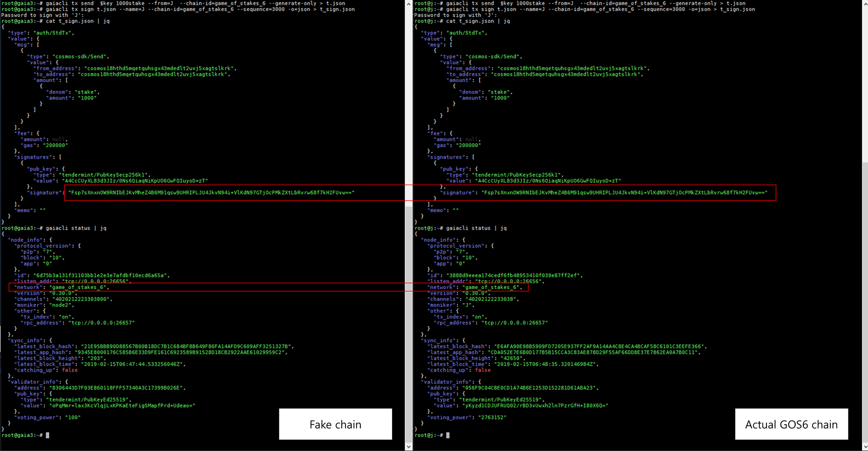Click voting_power value "2763152"
This screenshot has width=868, height=451.
492,417
